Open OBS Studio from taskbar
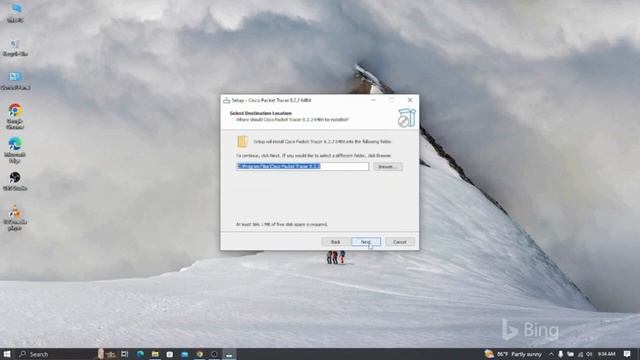640x360 pixels. [x=214, y=354]
